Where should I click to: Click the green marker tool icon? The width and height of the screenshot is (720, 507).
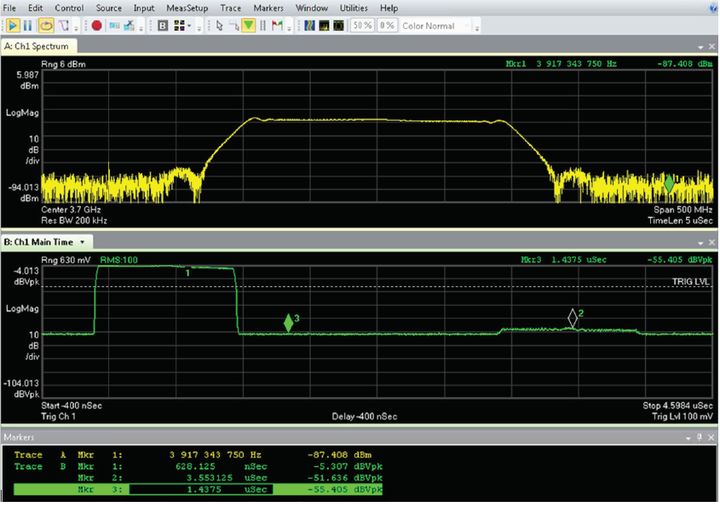point(249,25)
